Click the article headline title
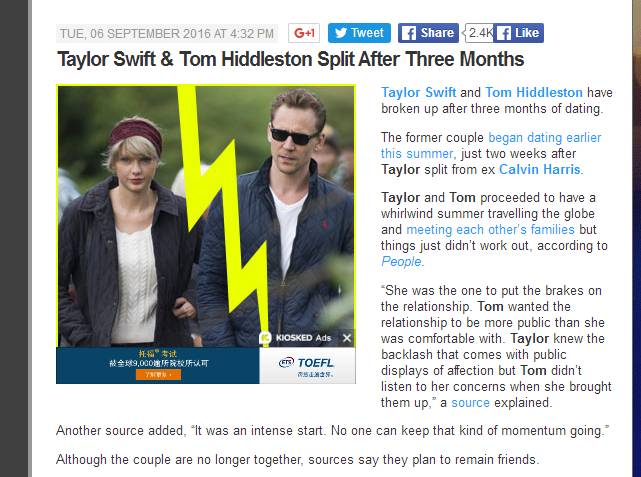 pos(290,59)
